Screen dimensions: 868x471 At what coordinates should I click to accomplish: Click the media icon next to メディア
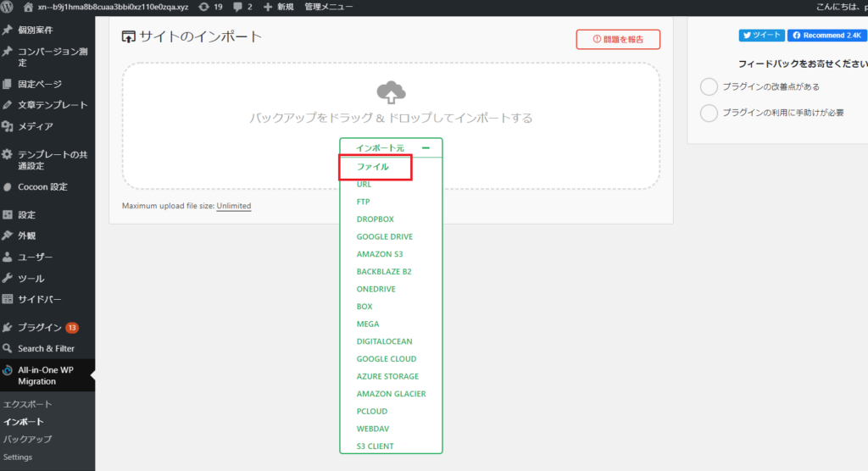7,126
